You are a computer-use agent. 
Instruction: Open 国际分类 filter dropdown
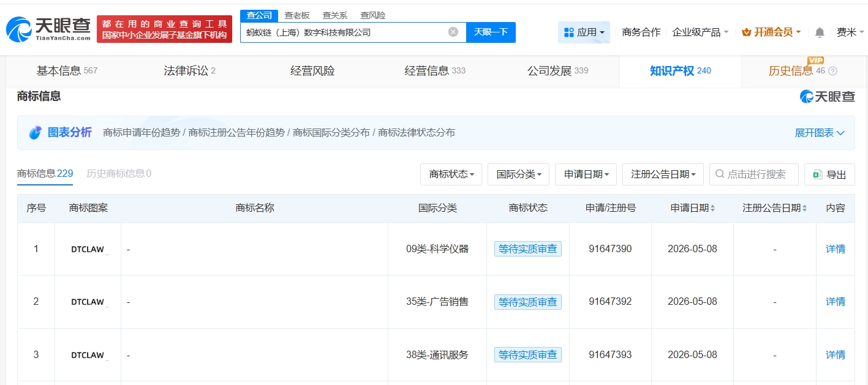tap(518, 174)
